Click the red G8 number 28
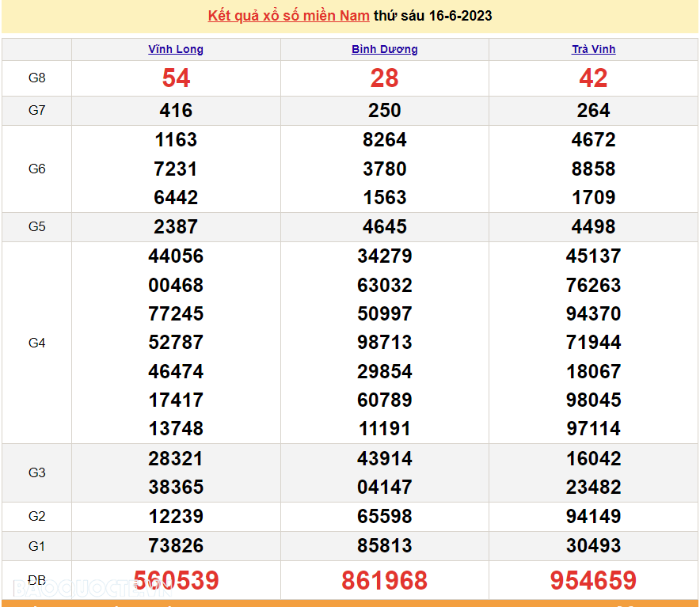 [x=385, y=78]
